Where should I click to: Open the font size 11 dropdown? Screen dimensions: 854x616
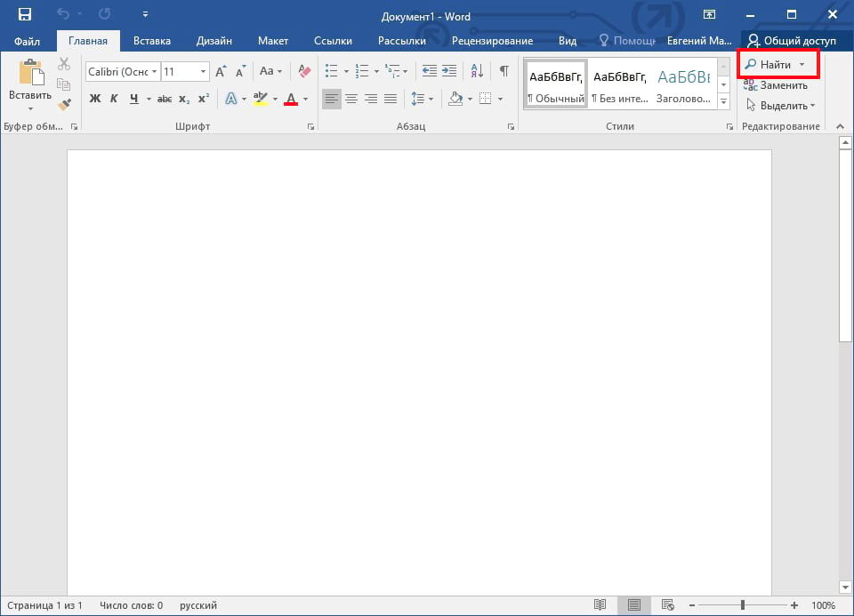(203, 71)
